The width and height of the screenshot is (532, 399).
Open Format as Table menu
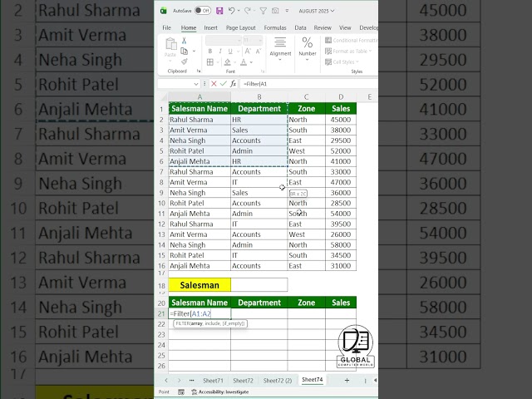[x=348, y=52]
